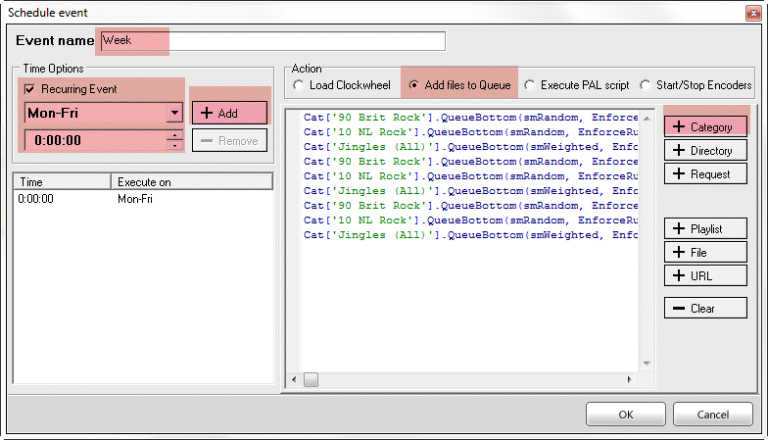768x440 pixels.
Task: Click the horizontal scrollbar thumb in script area
Action: click(311, 380)
